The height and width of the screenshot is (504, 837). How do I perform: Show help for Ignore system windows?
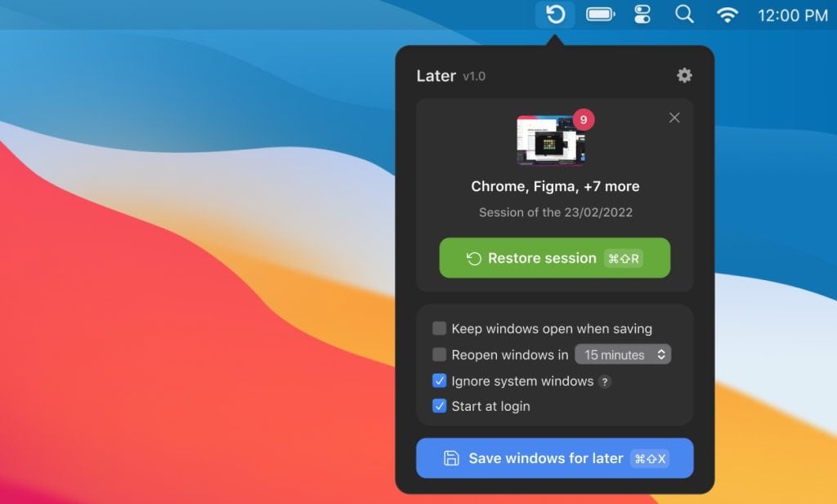[x=605, y=381]
